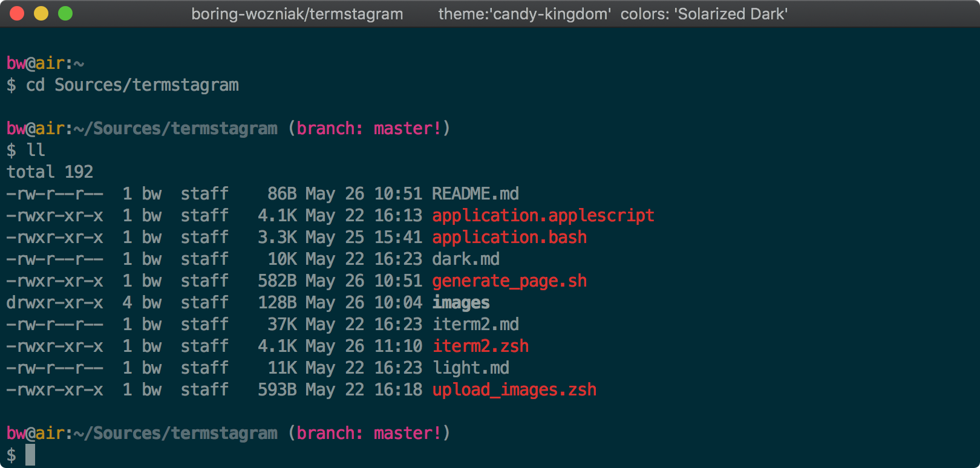
Task: Click the iterm2.md file name
Action: click(475, 324)
